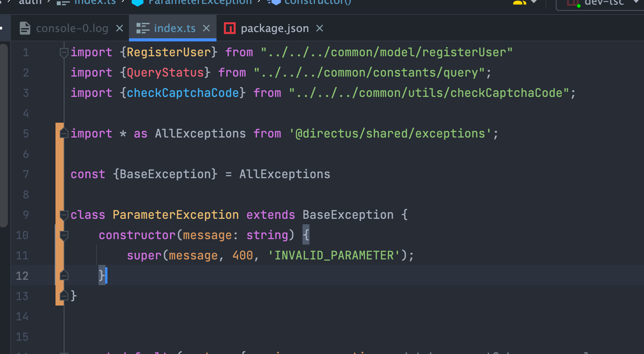Screen dimensions: 644x354
Task: Click the orange change marker beside line 7
Action: [59, 174]
